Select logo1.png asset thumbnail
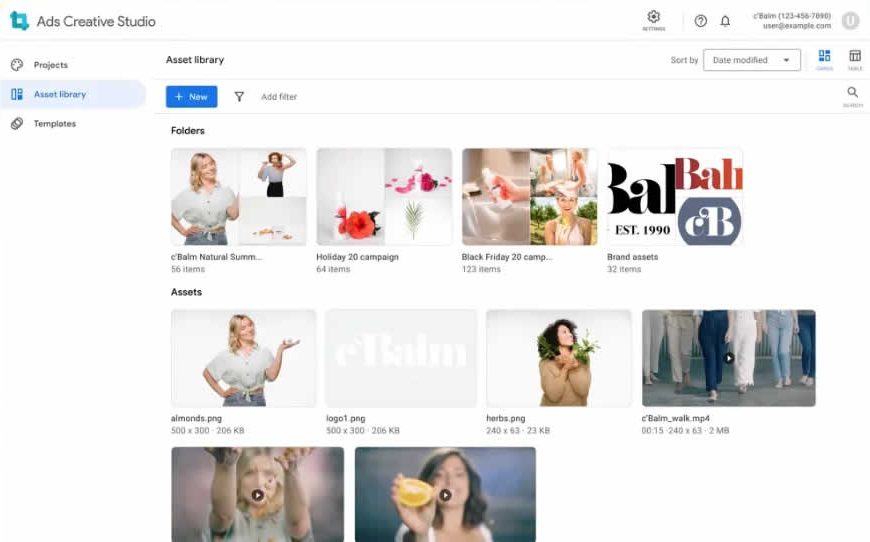 401,358
